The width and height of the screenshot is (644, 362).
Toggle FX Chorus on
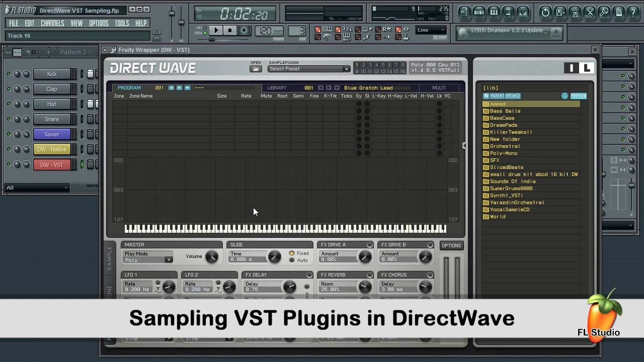pos(430,275)
